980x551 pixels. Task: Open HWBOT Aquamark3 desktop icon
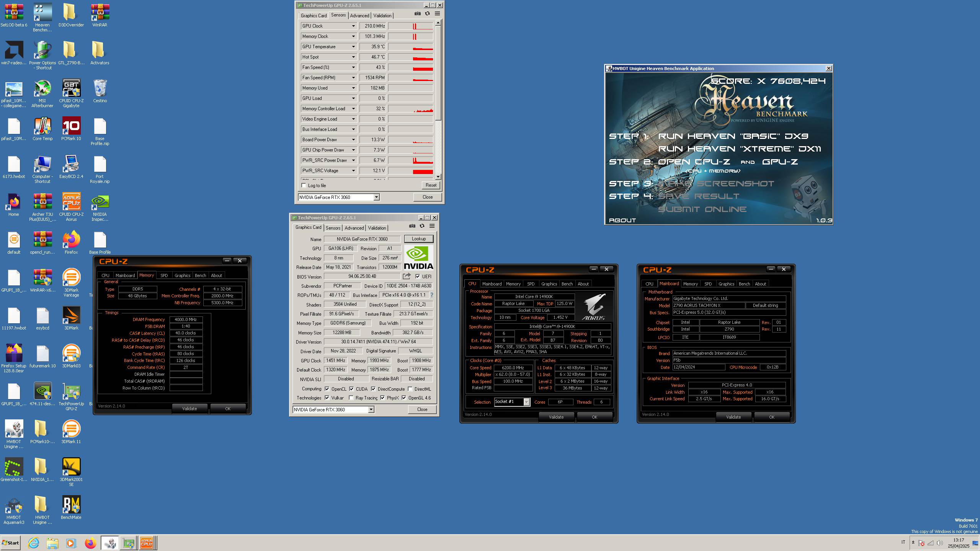[14, 510]
